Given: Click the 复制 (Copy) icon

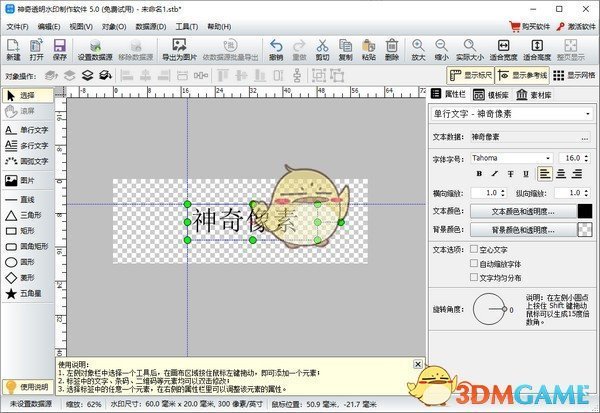Looking at the screenshot, I should 346,50.
